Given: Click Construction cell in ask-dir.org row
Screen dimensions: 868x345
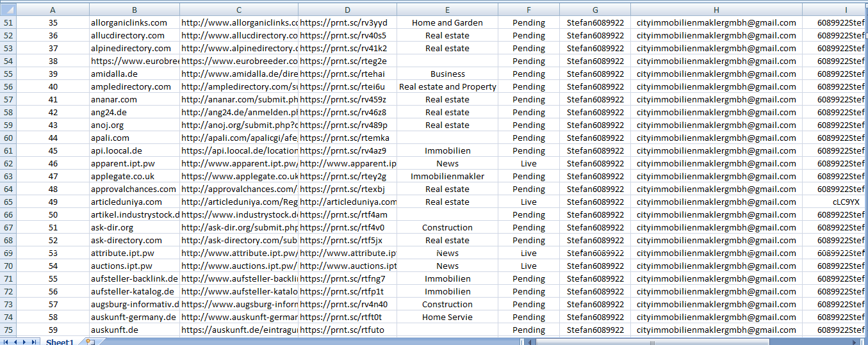Looking at the screenshot, I should tap(448, 227).
